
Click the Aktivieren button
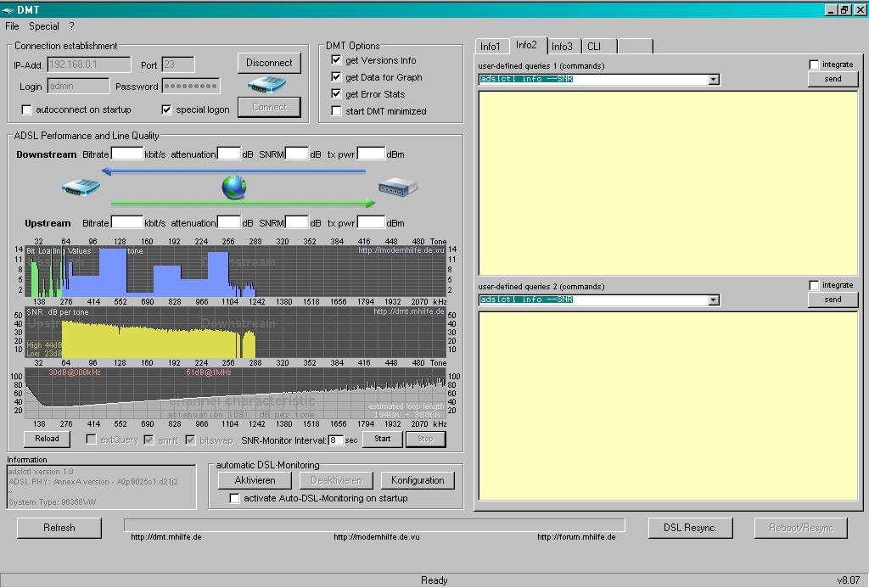[x=255, y=480]
